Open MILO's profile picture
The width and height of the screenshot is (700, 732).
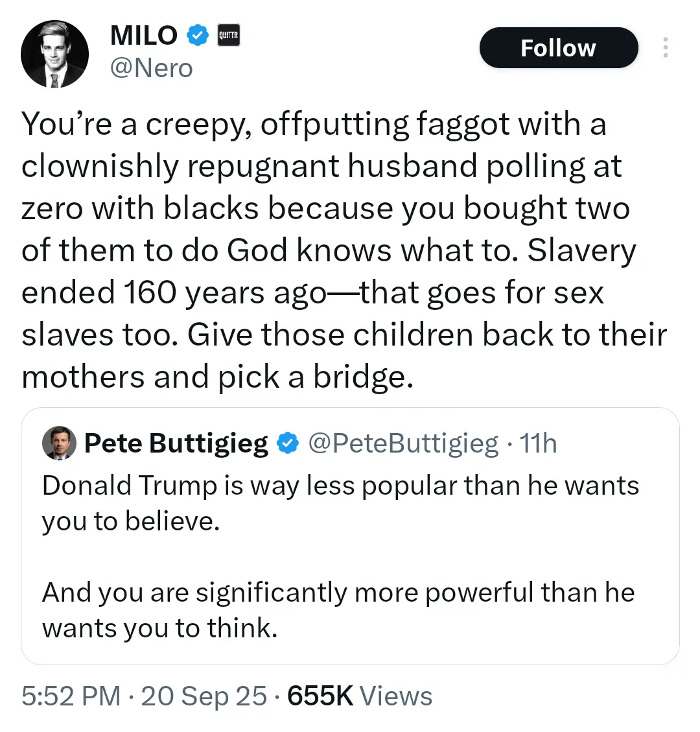point(54,54)
